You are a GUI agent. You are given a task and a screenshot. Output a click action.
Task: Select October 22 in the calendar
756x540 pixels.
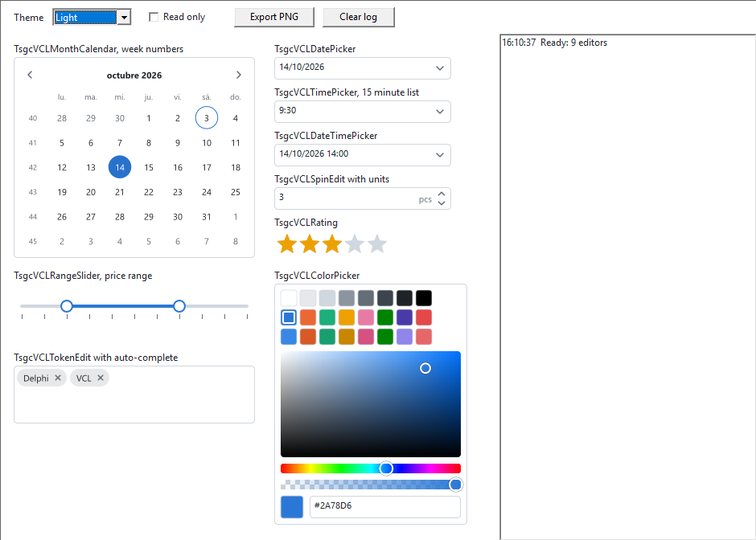click(x=149, y=192)
